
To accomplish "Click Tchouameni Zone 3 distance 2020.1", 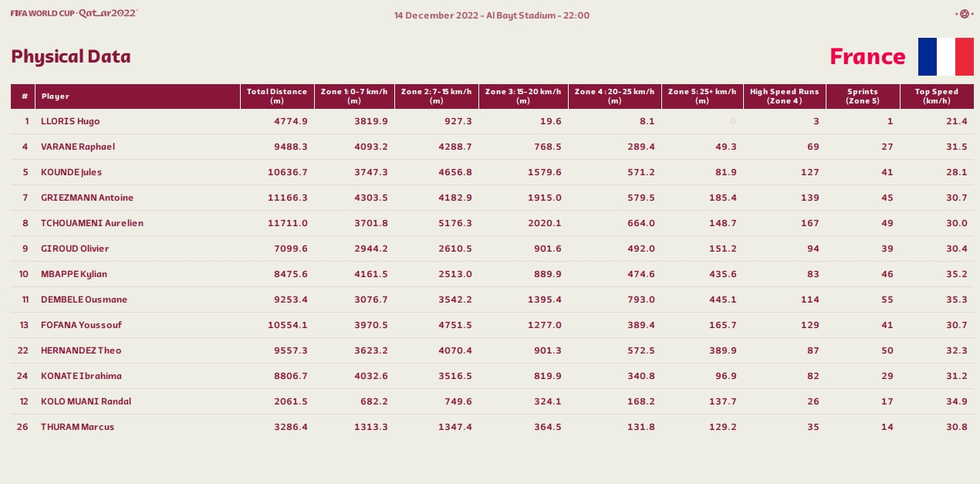I will [545, 223].
